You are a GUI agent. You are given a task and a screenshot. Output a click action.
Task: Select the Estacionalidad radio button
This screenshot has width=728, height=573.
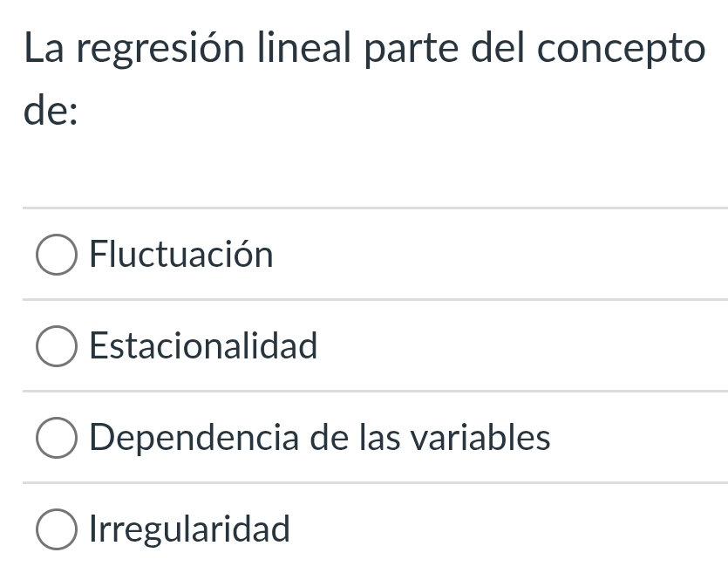(x=56, y=346)
